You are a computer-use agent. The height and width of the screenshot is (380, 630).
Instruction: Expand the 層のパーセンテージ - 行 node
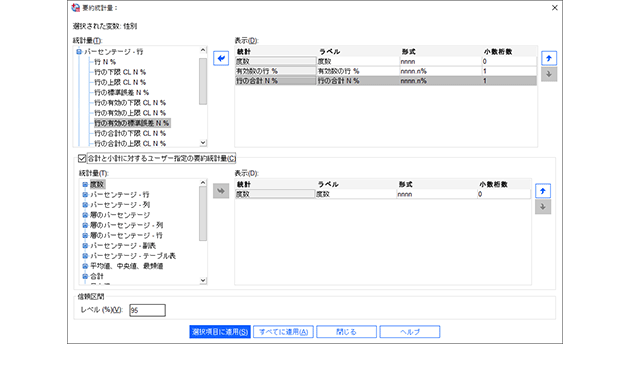point(85,235)
